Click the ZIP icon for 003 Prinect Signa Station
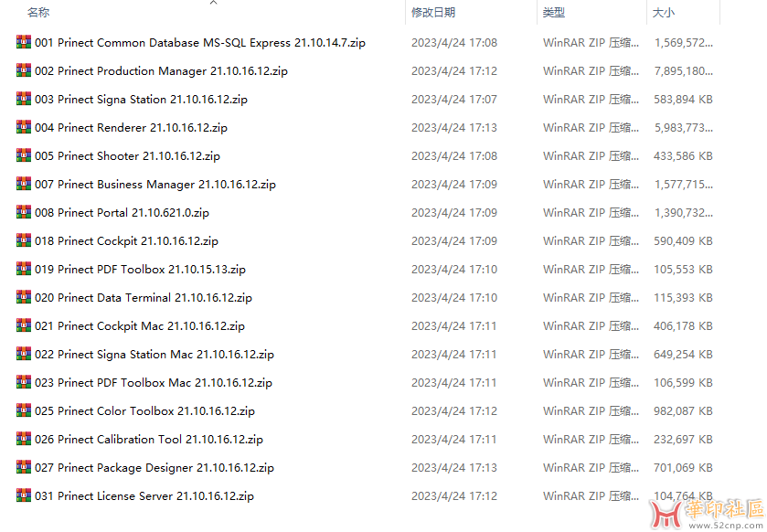The width and height of the screenshot is (767, 532). (x=24, y=99)
